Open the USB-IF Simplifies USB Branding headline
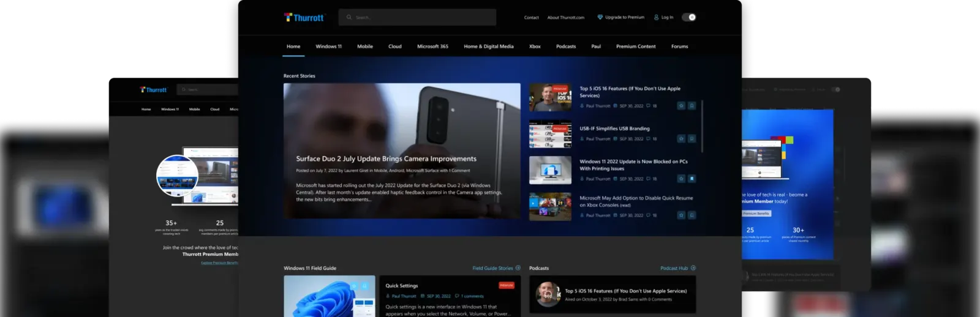Viewport: 980px width, 317px height. (x=614, y=129)
